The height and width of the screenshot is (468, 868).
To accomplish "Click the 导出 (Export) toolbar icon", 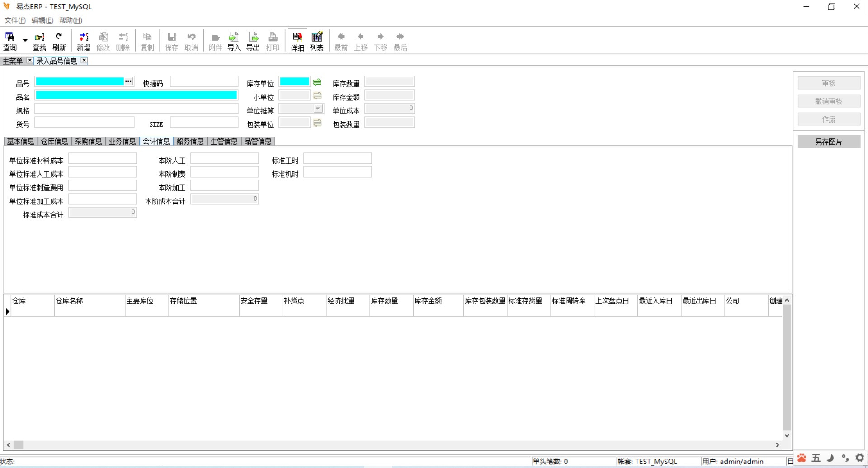I will pyautogui.click(x=253, y=41).
